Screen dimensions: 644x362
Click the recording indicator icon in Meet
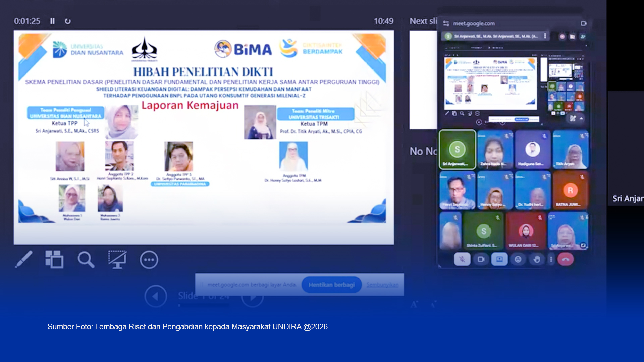[x=562, y=36]
